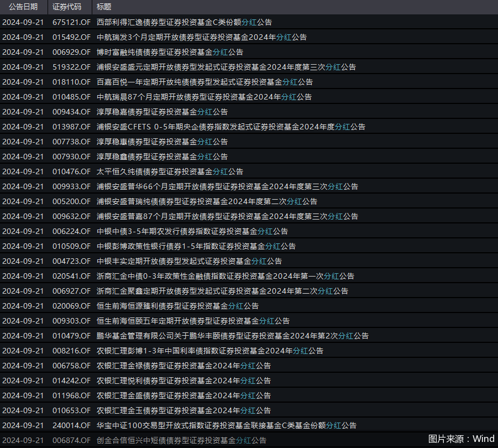The image size is (498, 448).
Task: Select security code 006758.OF
Action: (x=71, y=366)
